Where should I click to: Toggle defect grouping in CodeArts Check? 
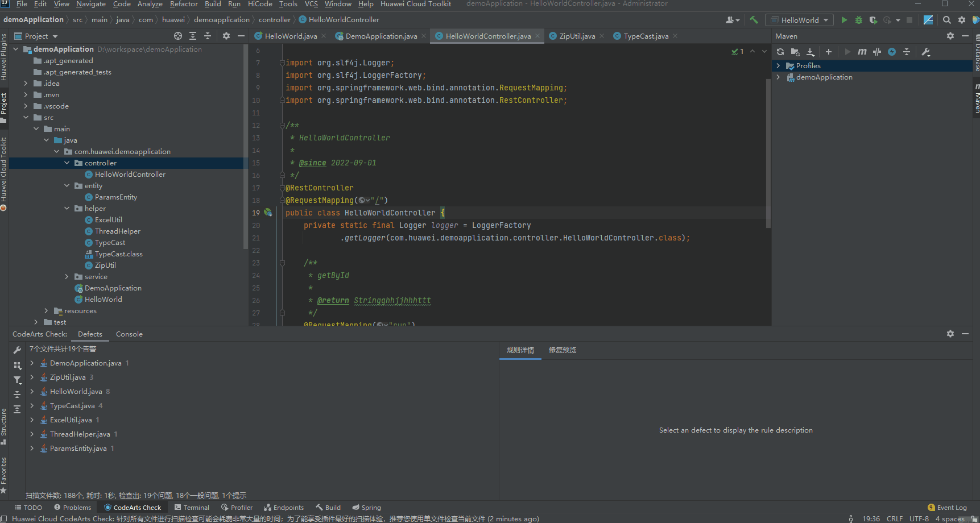point(17,366)
